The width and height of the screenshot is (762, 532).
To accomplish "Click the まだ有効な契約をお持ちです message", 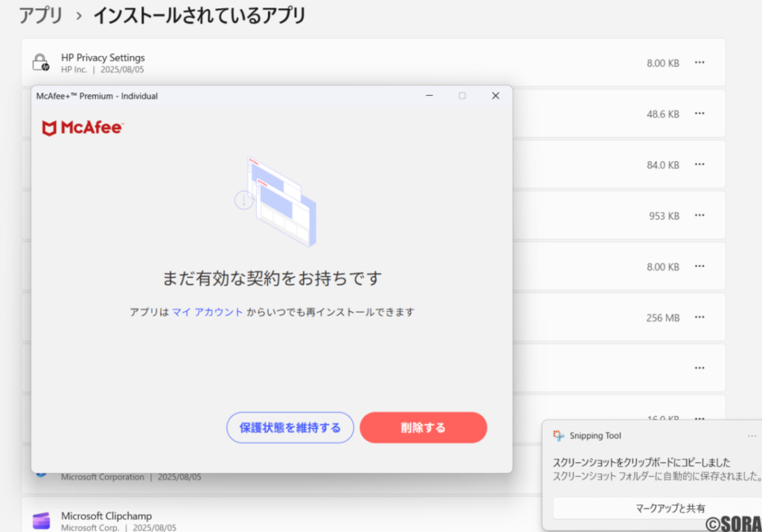I will click(272, 278).
